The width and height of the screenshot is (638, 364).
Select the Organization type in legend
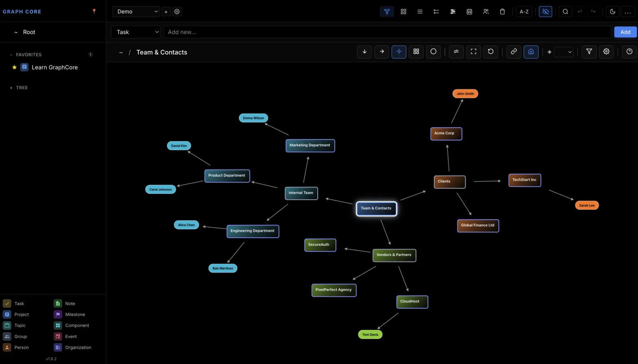click(73, 347)
